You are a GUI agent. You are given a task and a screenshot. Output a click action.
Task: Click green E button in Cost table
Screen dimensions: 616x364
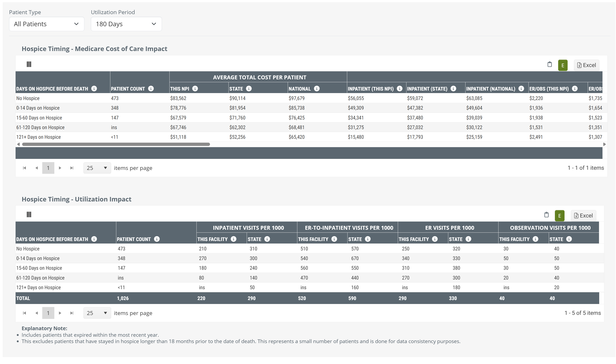(x=562, y=65)
